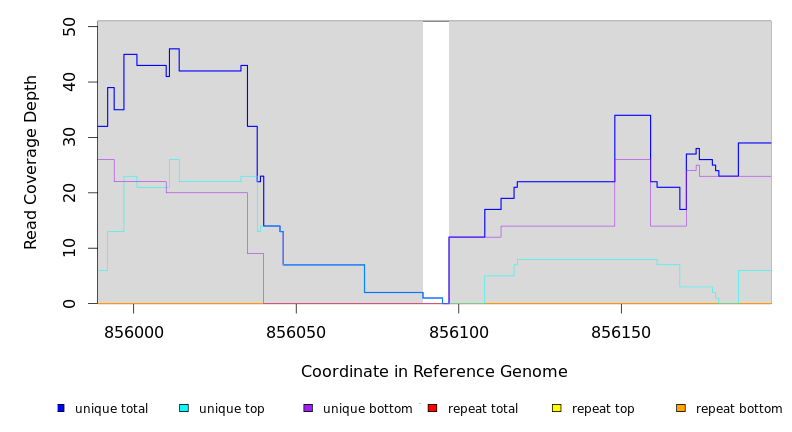Click the blue unique total legend swatch

[61, 408]
